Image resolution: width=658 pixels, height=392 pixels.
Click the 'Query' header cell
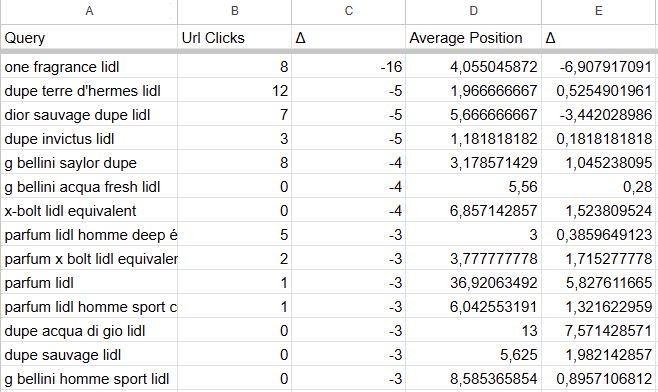click(89, 38)
